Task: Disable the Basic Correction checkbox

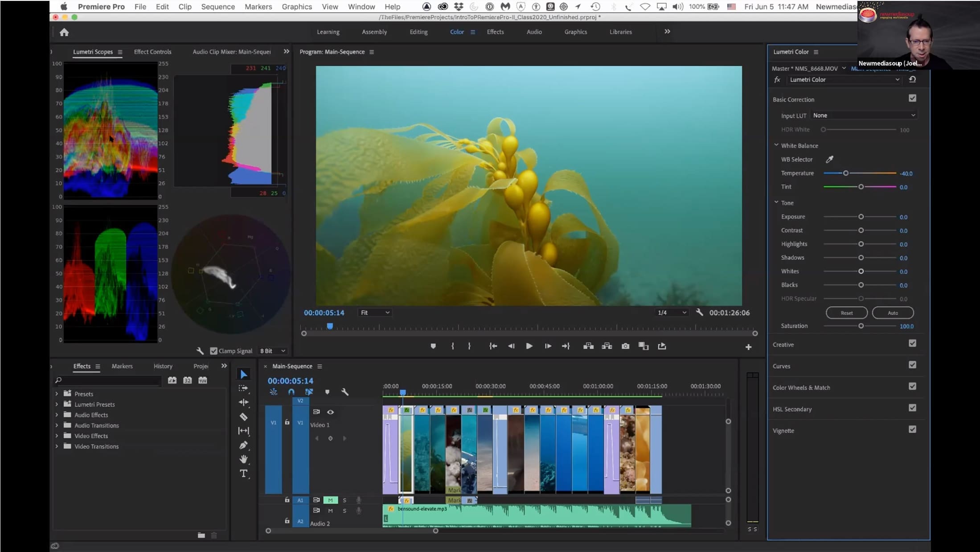Action: coord(912,98)
